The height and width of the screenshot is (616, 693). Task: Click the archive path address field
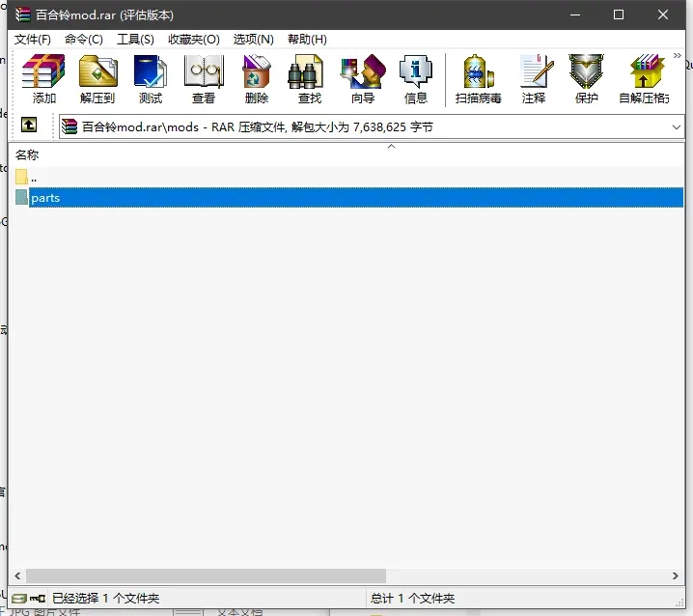(x=372, y=126)
